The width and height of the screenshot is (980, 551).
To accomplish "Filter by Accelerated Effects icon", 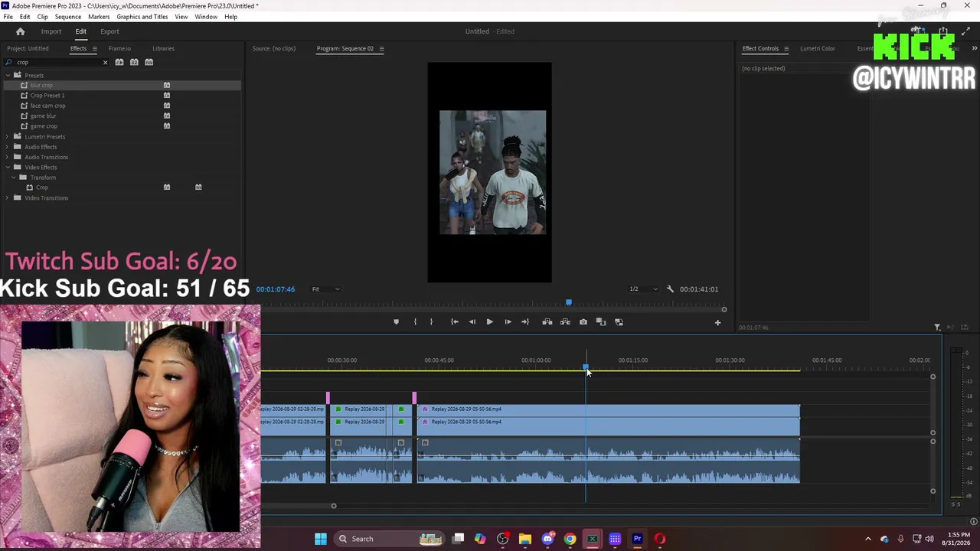I will coord(119,62).
